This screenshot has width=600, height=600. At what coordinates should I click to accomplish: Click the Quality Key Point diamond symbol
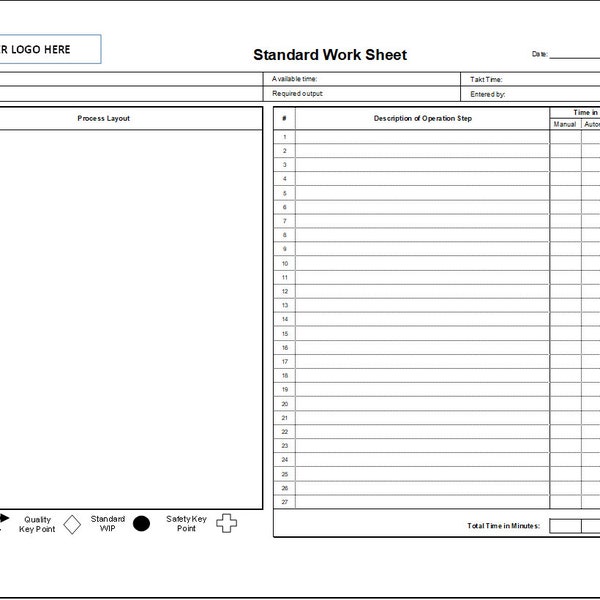(x=72, y=524)
